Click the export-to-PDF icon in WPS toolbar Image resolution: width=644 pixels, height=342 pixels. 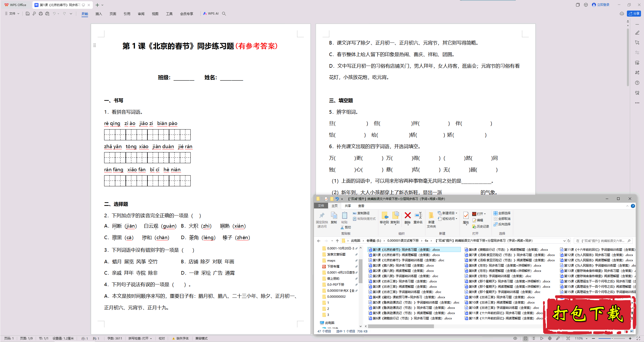[x=34, y=14]
